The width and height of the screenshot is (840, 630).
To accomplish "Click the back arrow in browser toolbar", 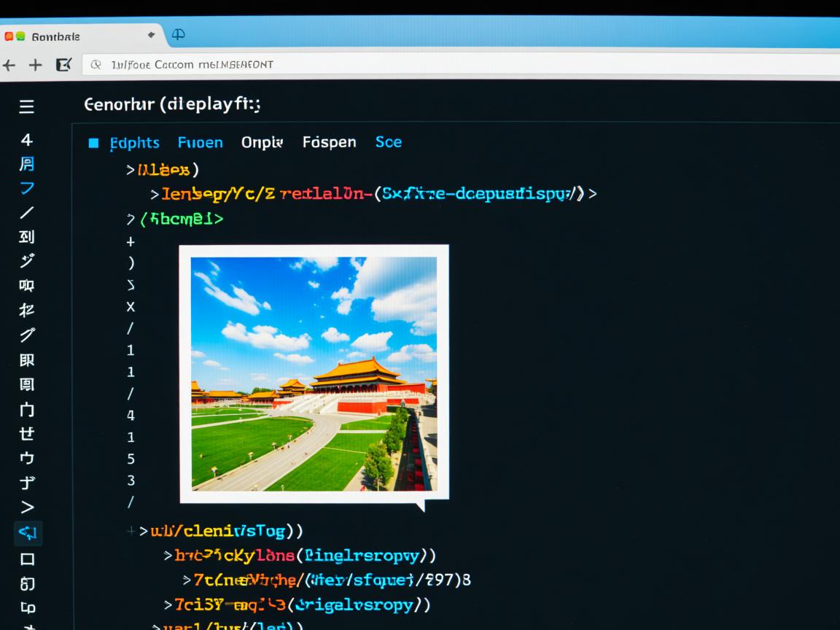I will coord(9,65).
